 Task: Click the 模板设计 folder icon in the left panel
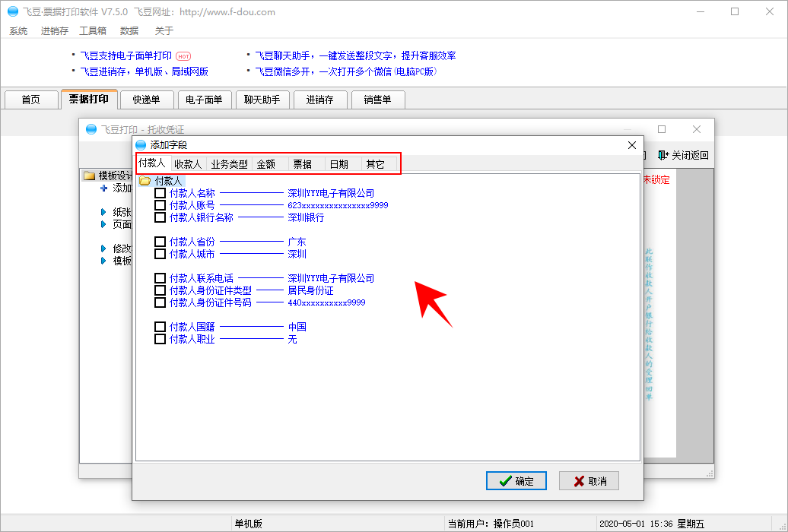(x=89, y=176)
